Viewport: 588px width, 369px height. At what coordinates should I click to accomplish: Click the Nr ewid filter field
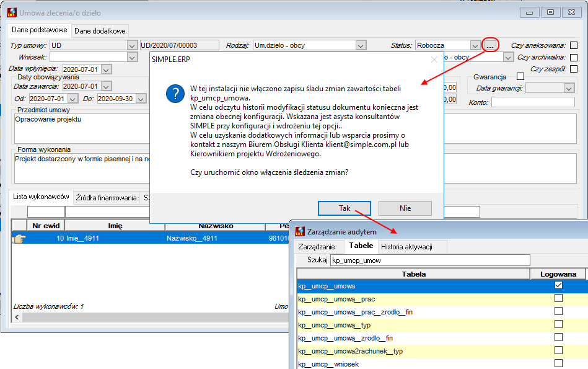pos(46,211)
